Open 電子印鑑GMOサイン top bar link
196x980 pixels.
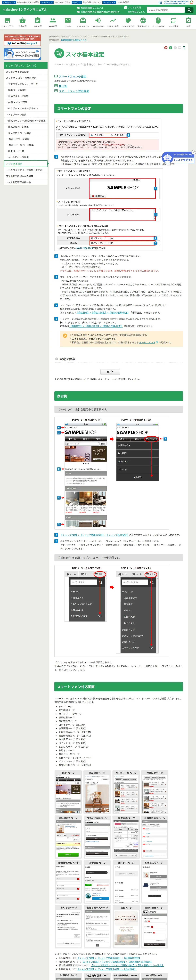[92, 2]
